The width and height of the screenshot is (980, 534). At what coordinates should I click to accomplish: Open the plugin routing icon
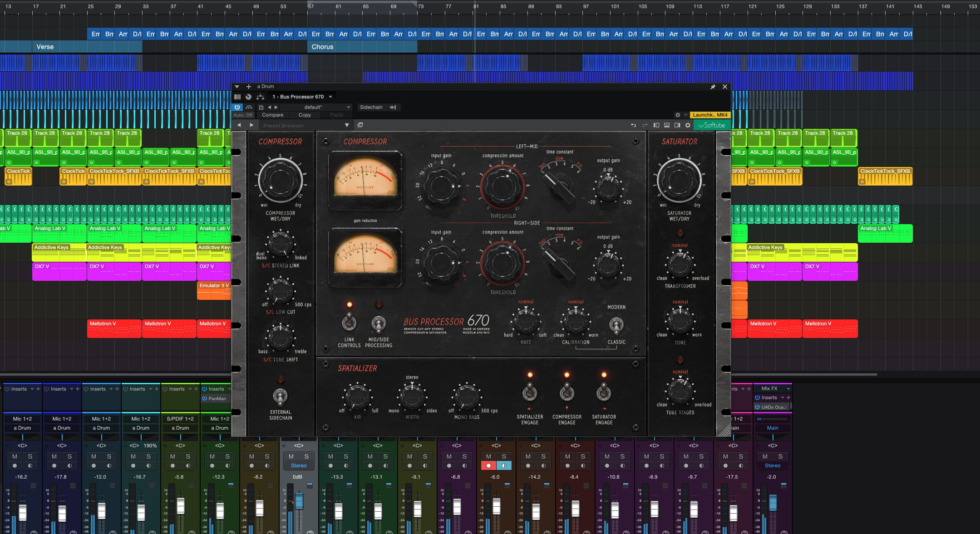pyautogui.click(x=260, y=97)
